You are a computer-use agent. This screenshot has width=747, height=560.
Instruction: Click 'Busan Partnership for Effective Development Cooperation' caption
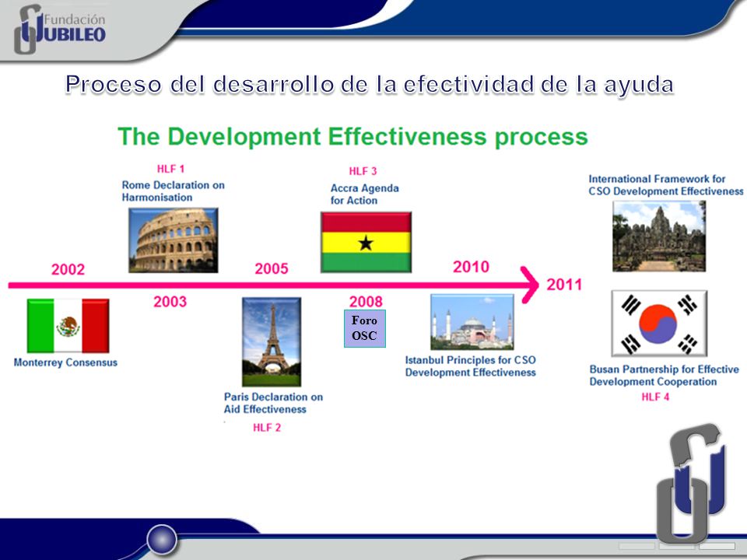tap(664, 375)
